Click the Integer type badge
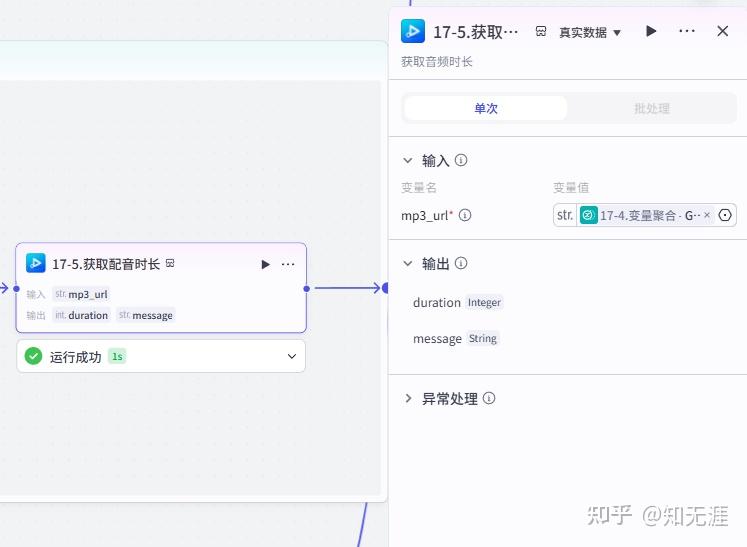The width and height of the screenshot is (747, 547). click(x=484, y=303)
